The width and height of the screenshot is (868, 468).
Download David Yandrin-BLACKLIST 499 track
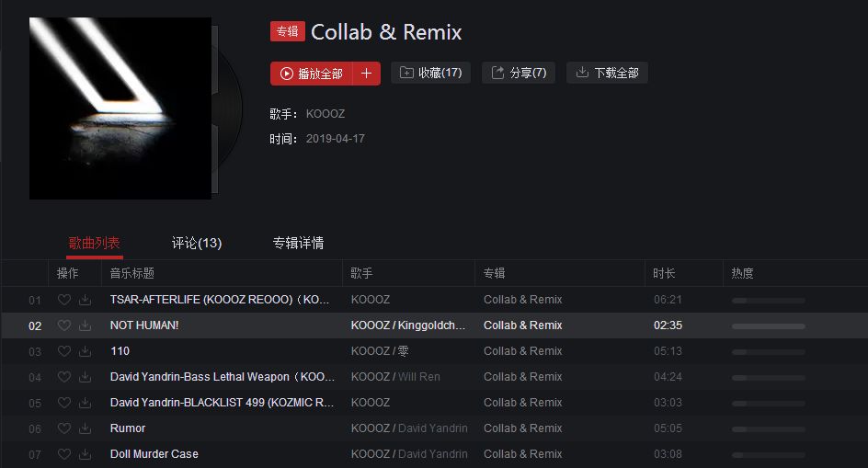[x=85, y=403]
